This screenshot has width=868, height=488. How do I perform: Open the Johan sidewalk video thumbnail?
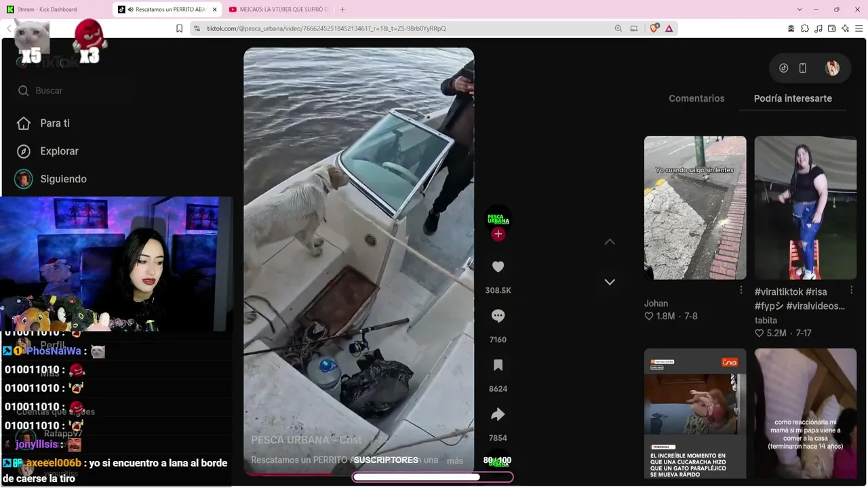pyautogui.click(x=695, y=207)
